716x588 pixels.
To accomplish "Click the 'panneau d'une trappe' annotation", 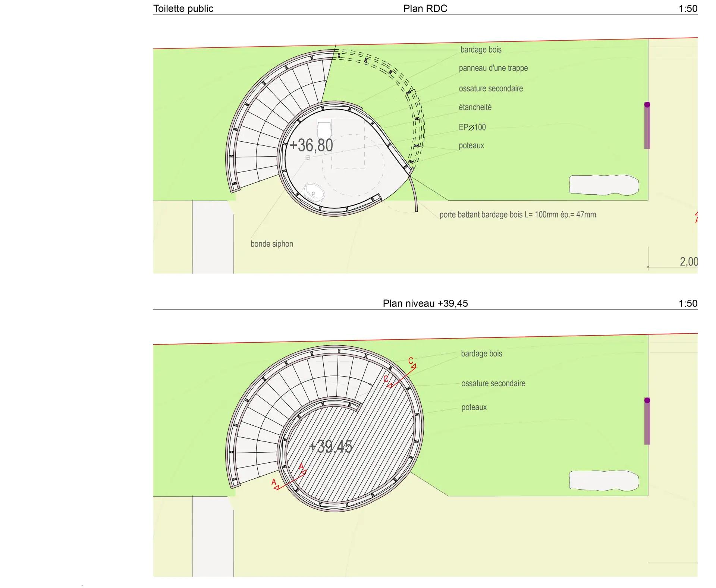I will [493, 68].
